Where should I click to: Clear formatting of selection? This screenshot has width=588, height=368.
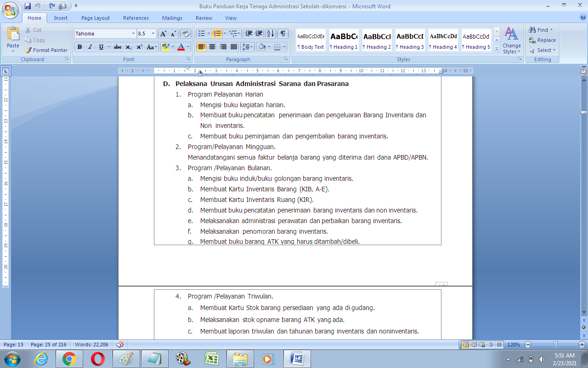coord(186,34)
